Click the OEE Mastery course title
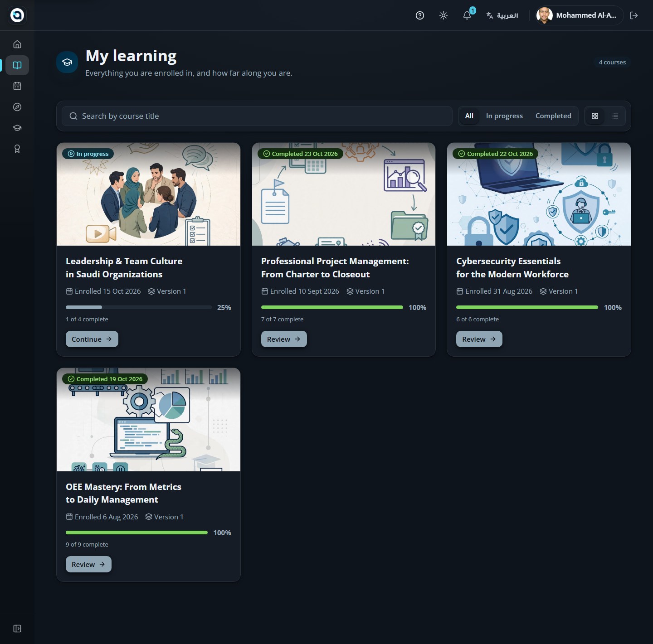 [x=123, y=493]
